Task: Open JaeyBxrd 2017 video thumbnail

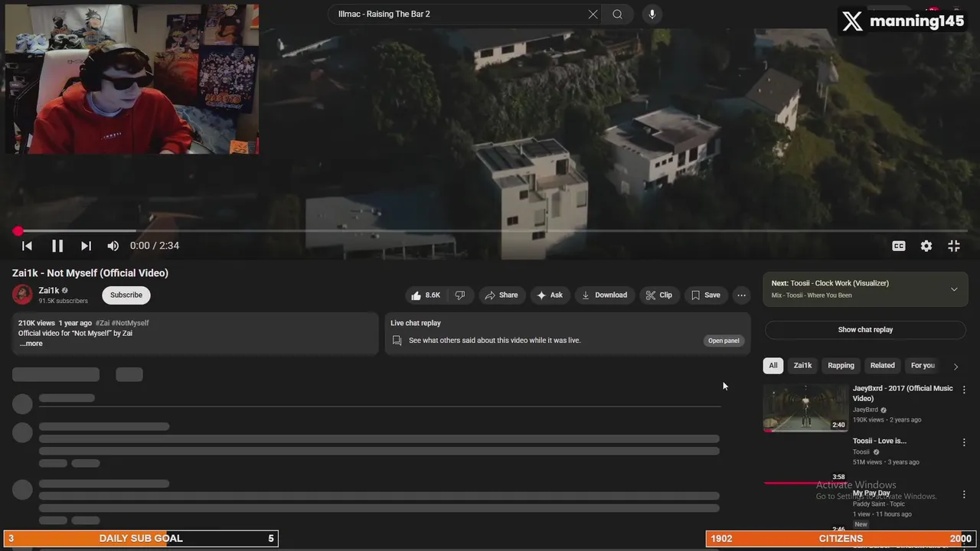Action: [805, 408]
